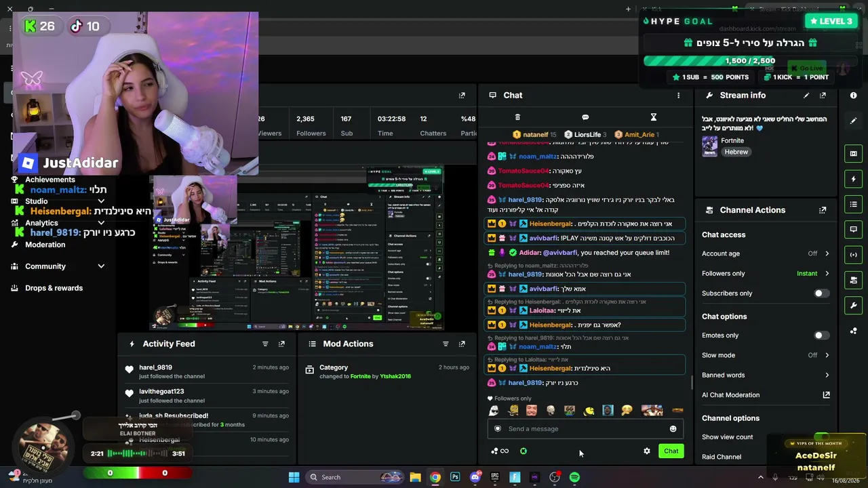This screenshot has height=488, width=868.
Task: Open Slow mode setting
Action: tap(766, 355)
